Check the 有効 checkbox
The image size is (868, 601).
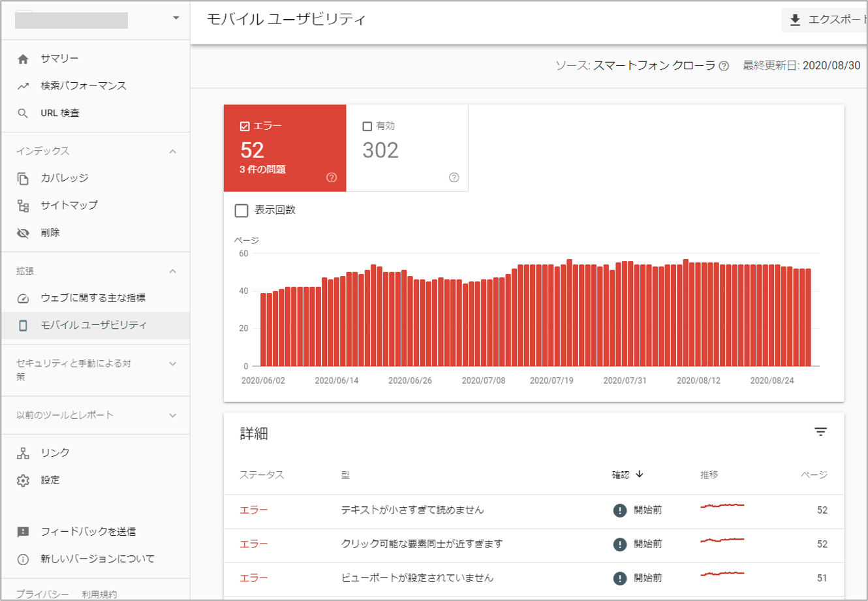(367, 126)
